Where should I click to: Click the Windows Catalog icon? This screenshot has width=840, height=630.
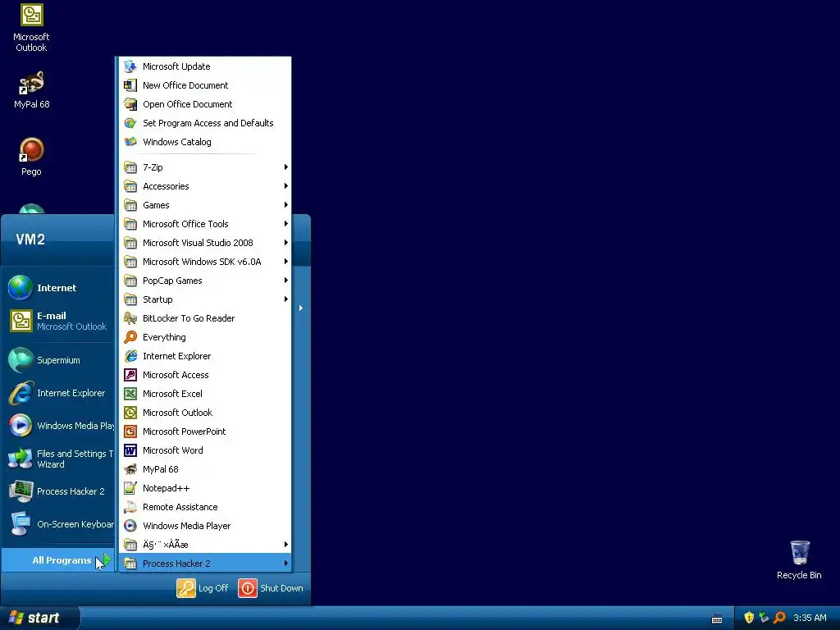130,142
